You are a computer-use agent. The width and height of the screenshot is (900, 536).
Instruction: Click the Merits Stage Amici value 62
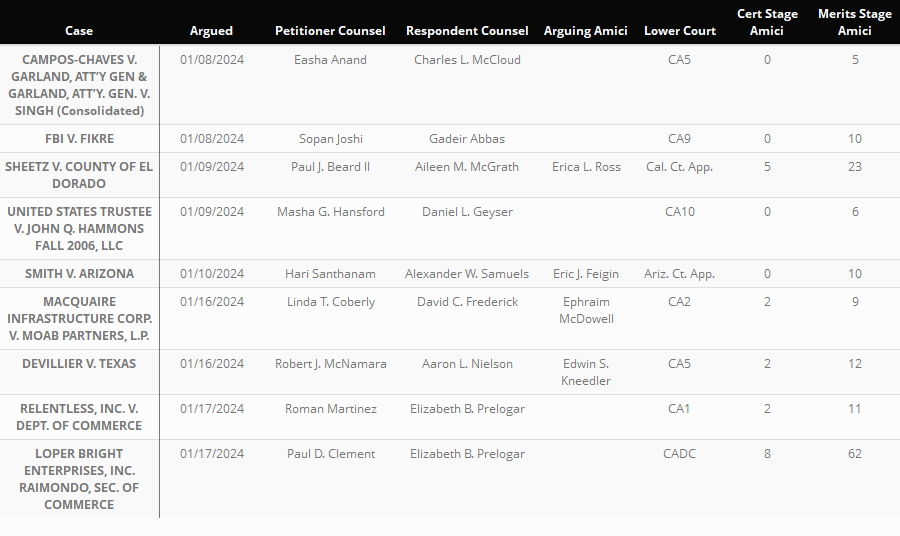coord(855,454)
